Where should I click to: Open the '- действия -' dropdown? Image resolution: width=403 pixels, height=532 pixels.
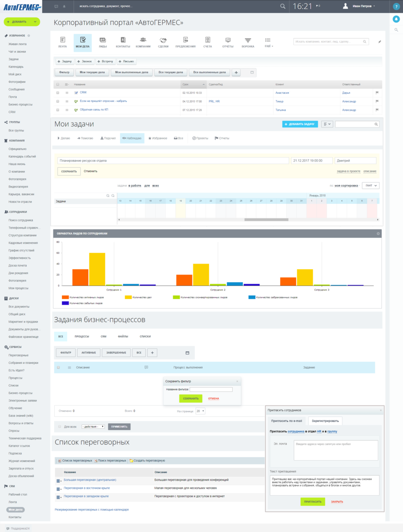click(93, 427)
